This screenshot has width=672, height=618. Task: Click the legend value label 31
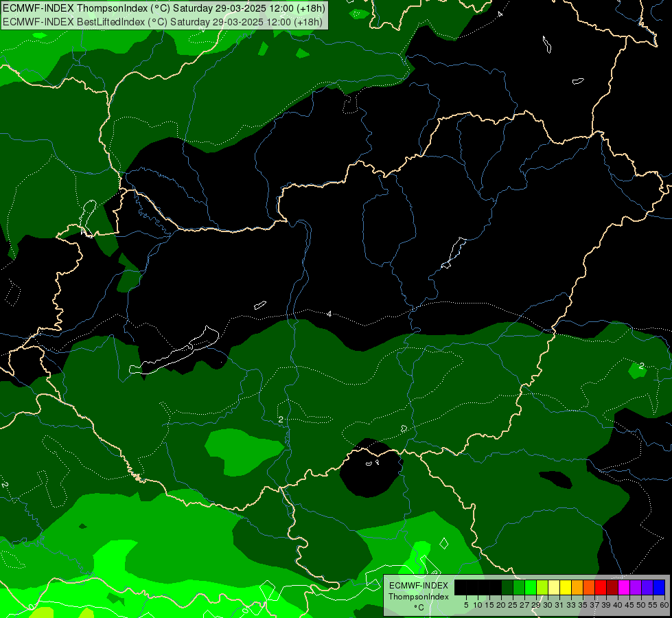pos(559,605)
